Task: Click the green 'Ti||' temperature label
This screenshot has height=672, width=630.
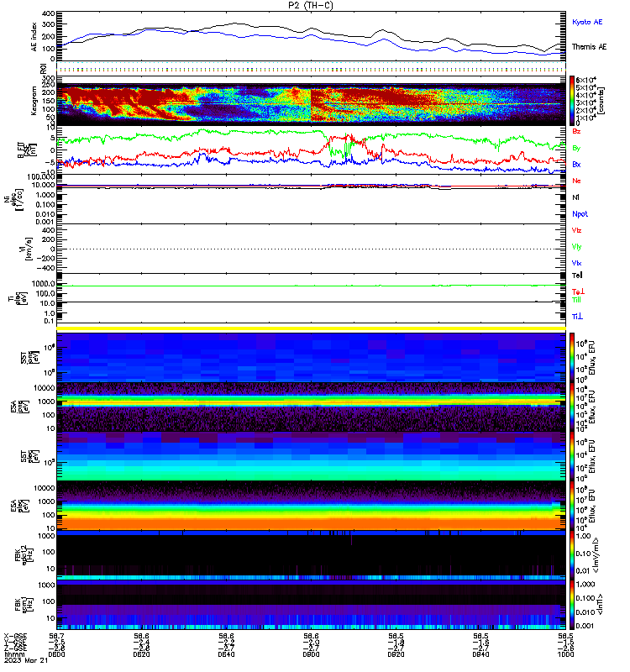Action: click(x=576, y=300)
